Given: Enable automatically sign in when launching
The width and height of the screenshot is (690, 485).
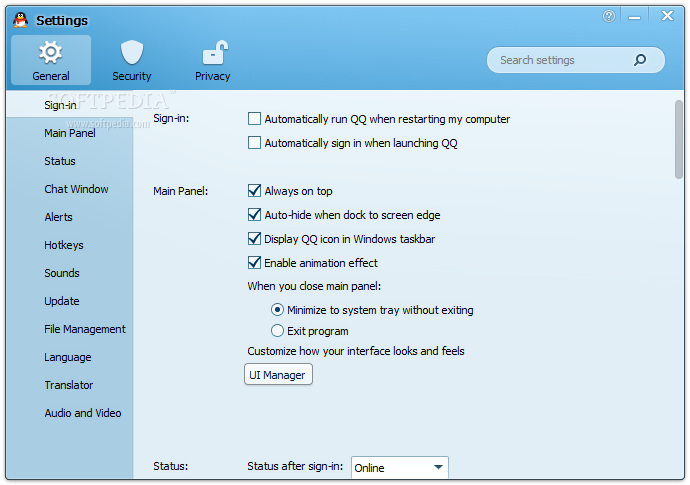Looking at the screenshot, I should point(254,143).
